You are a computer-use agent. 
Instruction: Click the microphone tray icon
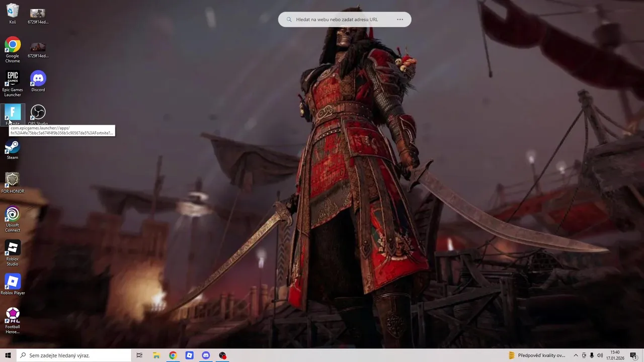point(592,355)
